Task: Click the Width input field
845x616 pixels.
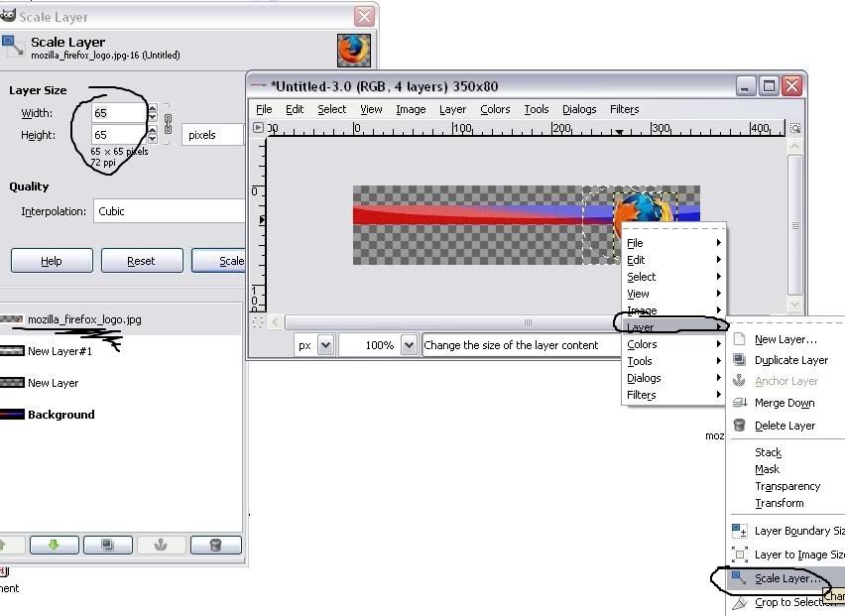Action: 117,113
